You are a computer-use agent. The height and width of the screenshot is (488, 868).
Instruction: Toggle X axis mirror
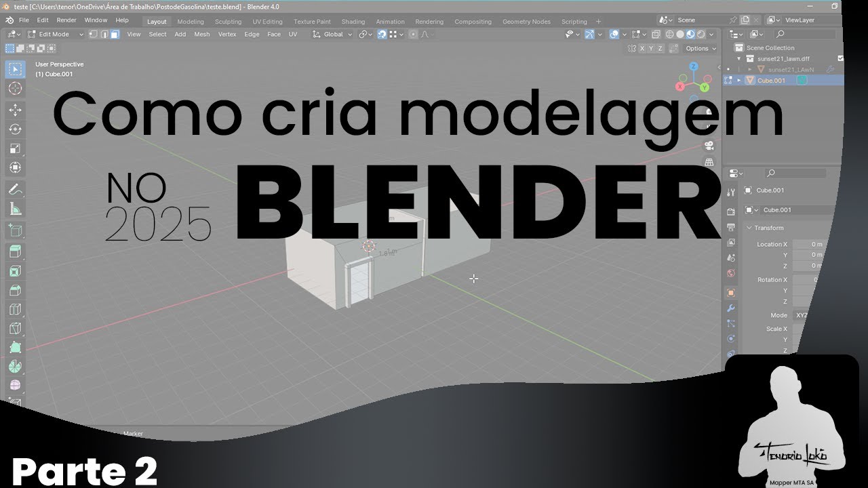pos(642,48)
